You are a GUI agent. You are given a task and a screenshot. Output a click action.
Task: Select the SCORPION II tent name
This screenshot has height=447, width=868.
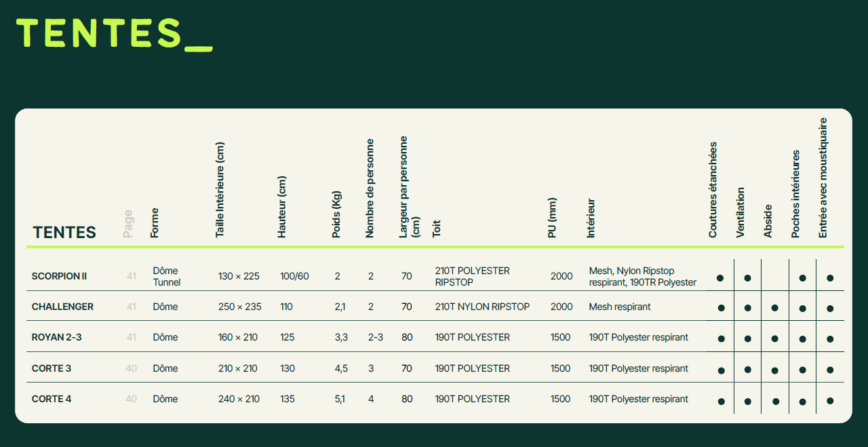tap(59, 277)
